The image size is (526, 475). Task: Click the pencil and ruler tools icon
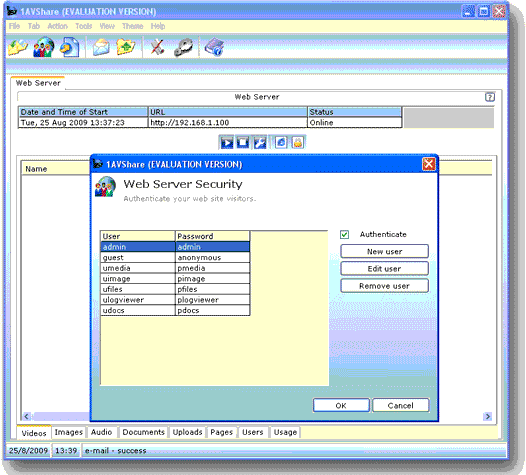coord(157,47)
